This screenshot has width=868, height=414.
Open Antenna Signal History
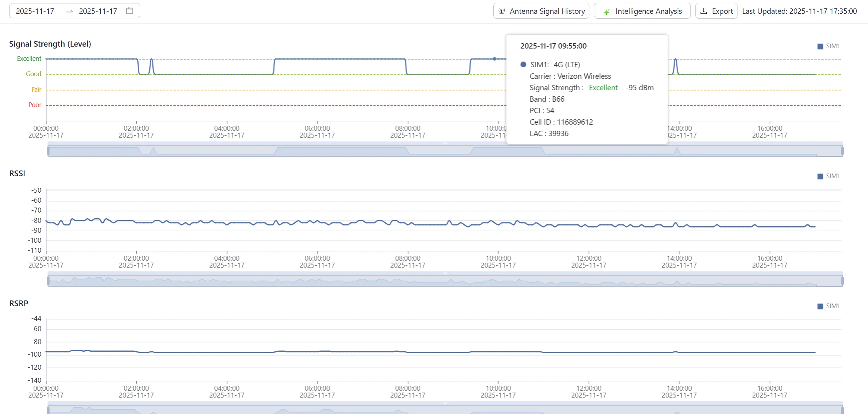tap(541, 11)
